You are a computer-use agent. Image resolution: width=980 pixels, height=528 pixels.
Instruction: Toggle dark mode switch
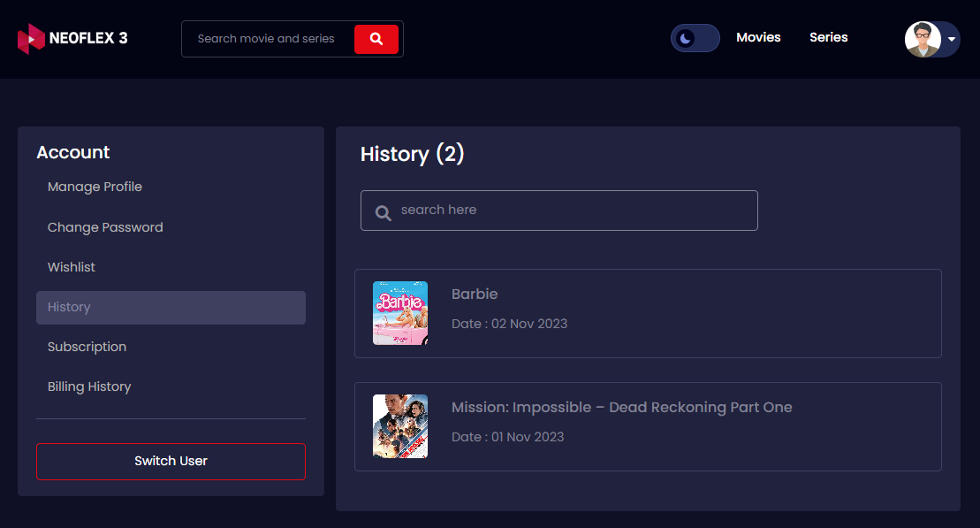pyautogui.click(x=695, y=38)
